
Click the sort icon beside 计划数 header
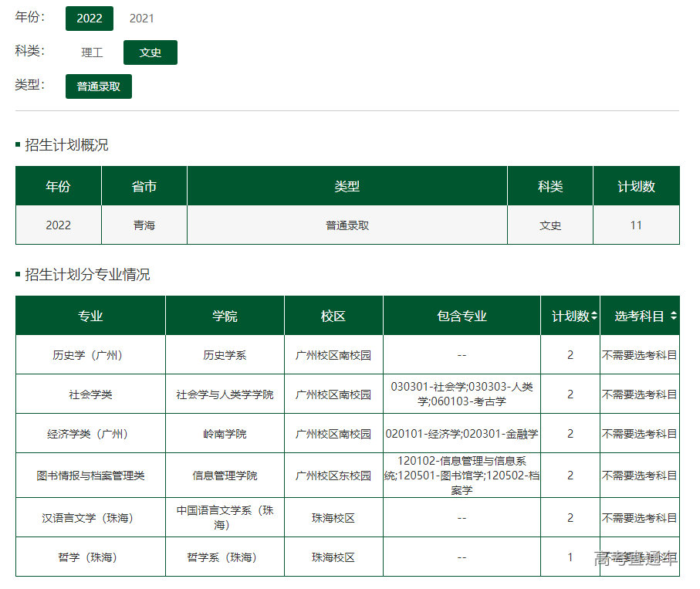(x=594, y=317)
